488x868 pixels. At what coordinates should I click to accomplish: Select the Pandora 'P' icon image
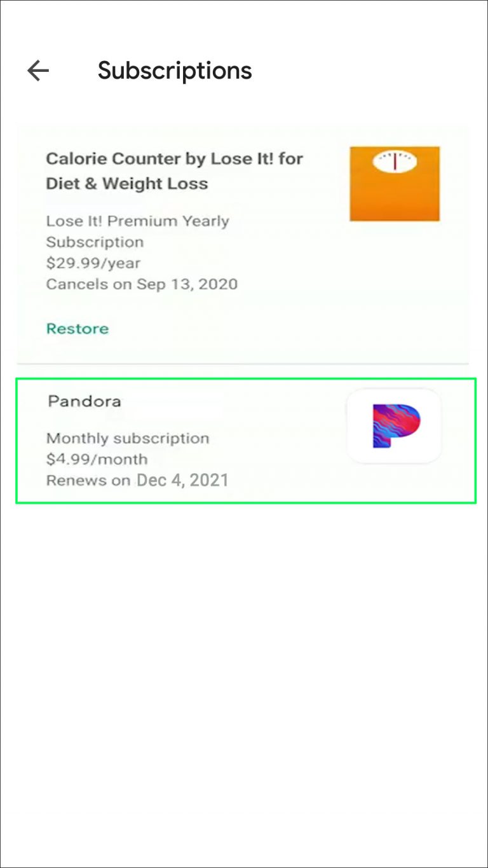(393, 427)
